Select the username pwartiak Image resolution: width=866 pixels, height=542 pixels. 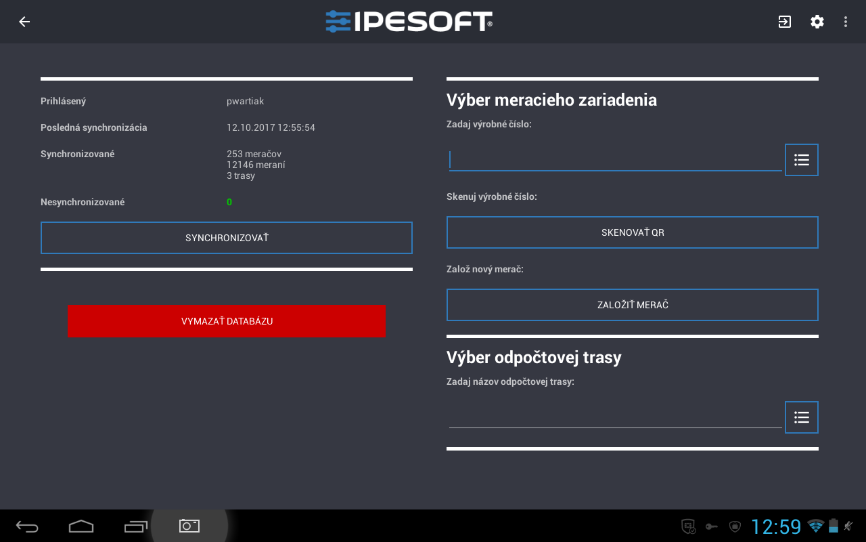(245, 101)
